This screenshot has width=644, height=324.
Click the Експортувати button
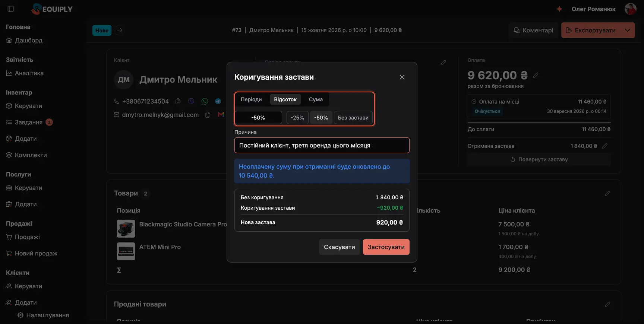(591, 30)
